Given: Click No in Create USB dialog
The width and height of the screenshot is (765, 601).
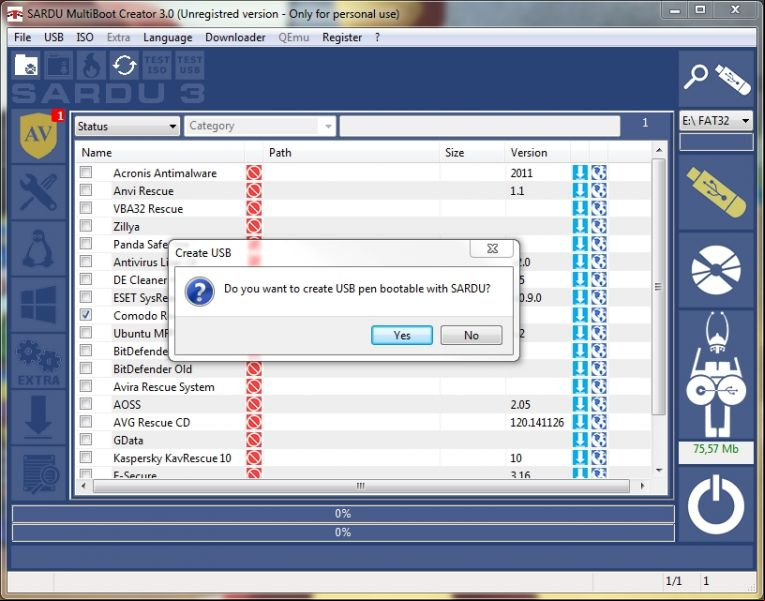Looking at the screenshot, I should click(471, 335).
